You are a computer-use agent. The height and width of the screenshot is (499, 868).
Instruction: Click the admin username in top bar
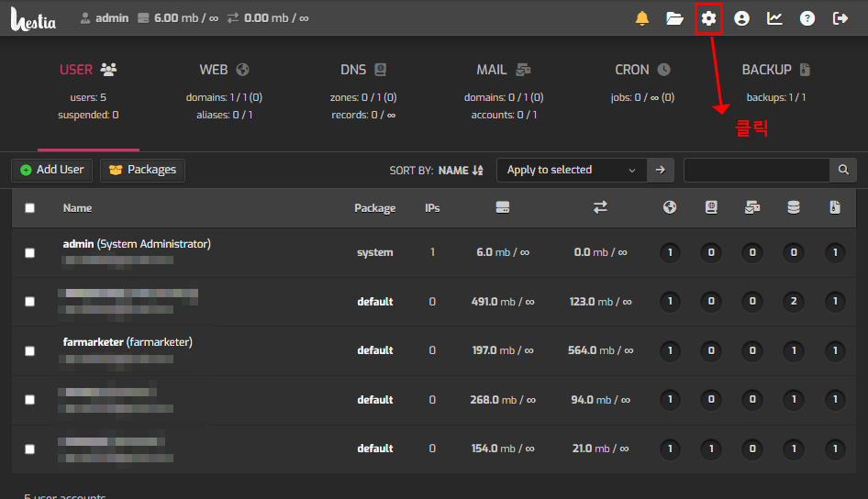pyautogui.click(x=111, y=18)
